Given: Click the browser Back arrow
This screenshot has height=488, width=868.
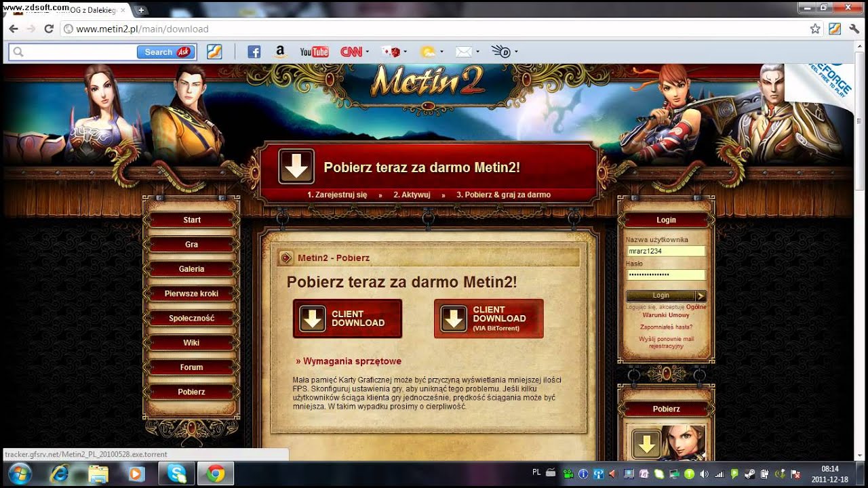Looking at the screenshot, I should point(14,29).
